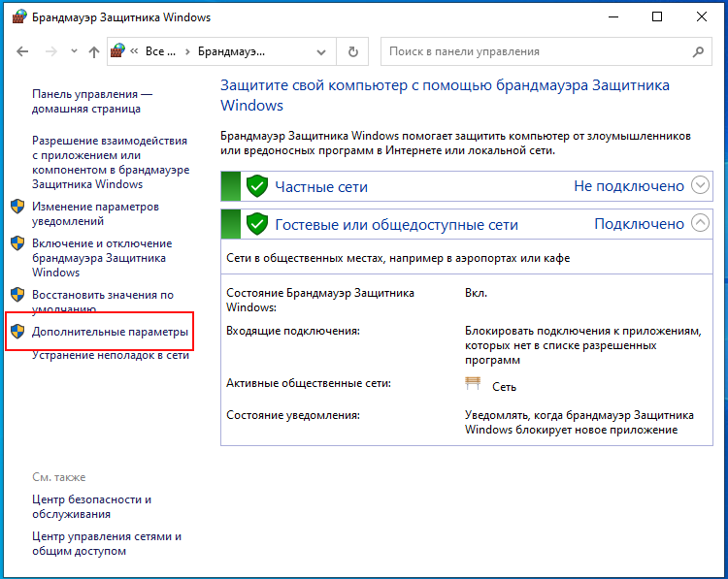
Task: Open 'Дополнительные параметры' link
Action: point(110,332)
